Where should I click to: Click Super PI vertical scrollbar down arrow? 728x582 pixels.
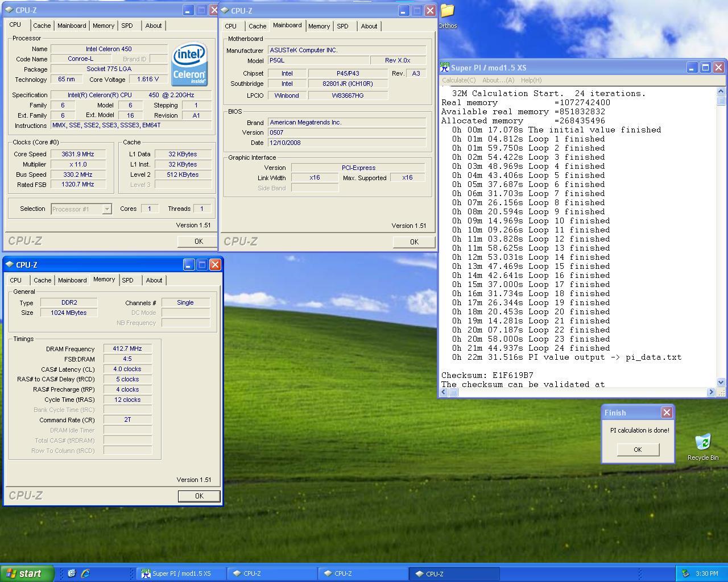pyautogui.click(x=721, y=383)
